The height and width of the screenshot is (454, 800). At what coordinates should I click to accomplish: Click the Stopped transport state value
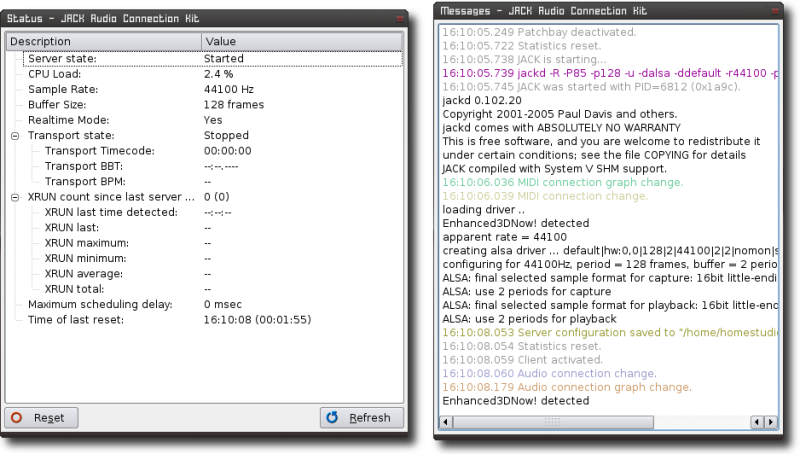[226, 136]
